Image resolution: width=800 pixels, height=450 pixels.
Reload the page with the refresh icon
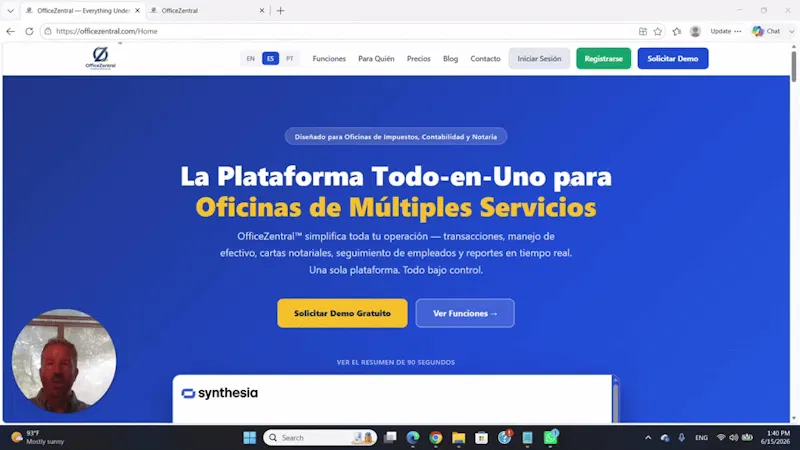[x=29, y=31]
